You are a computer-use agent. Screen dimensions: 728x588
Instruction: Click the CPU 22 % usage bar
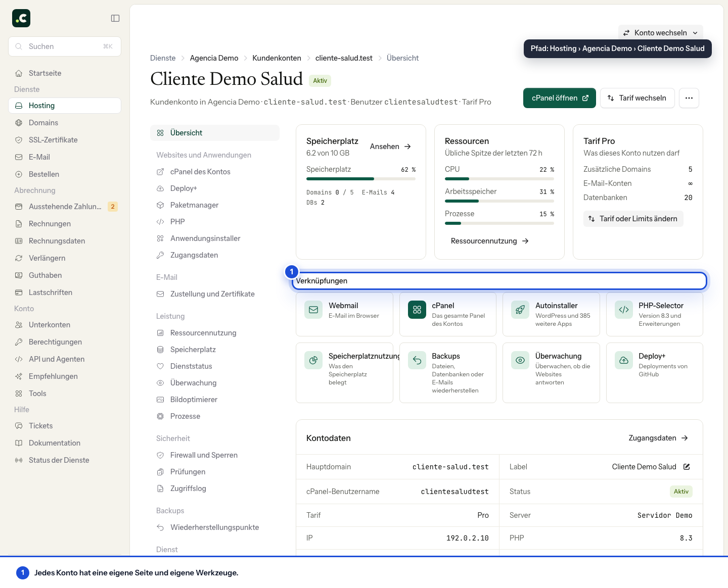[499, 179]
